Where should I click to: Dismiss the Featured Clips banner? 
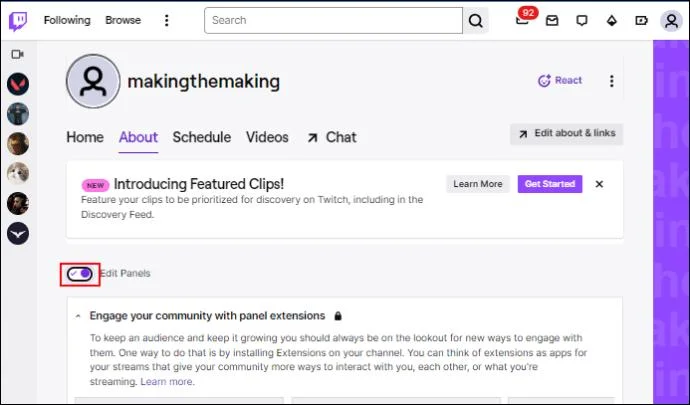click(599, 184)
